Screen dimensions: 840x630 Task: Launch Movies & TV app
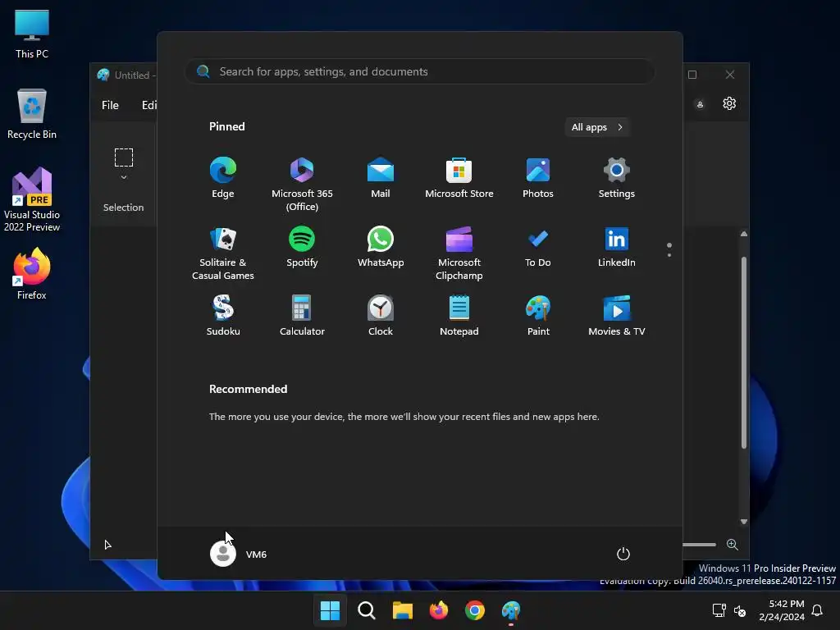[617, 316]
